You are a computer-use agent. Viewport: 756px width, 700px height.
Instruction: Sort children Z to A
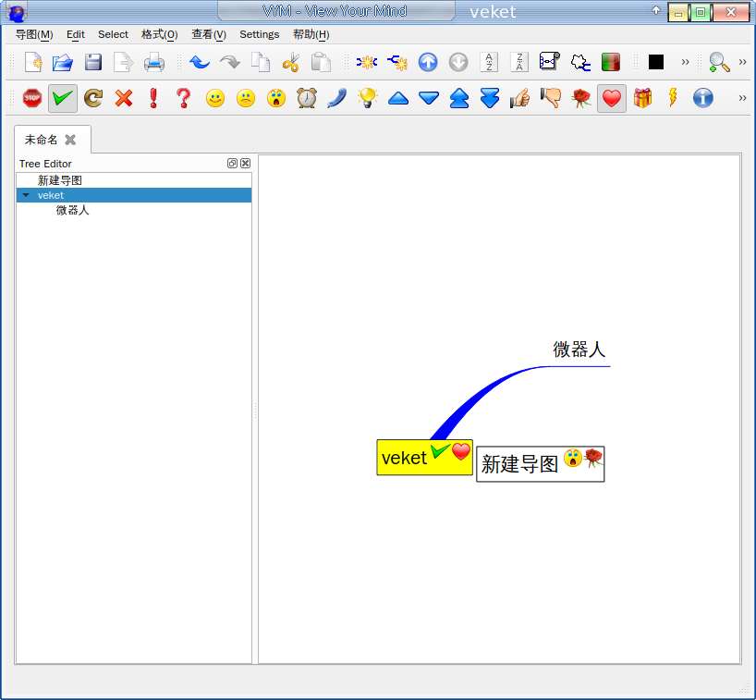519,62
